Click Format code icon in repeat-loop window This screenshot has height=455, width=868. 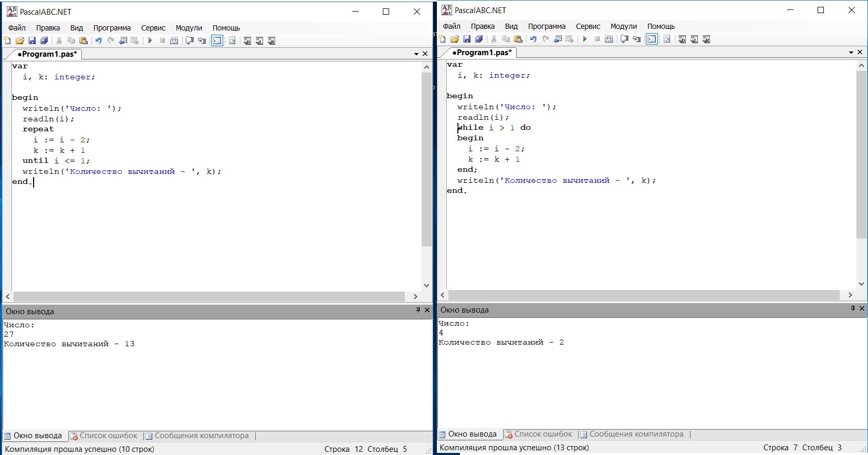(232, 40)
